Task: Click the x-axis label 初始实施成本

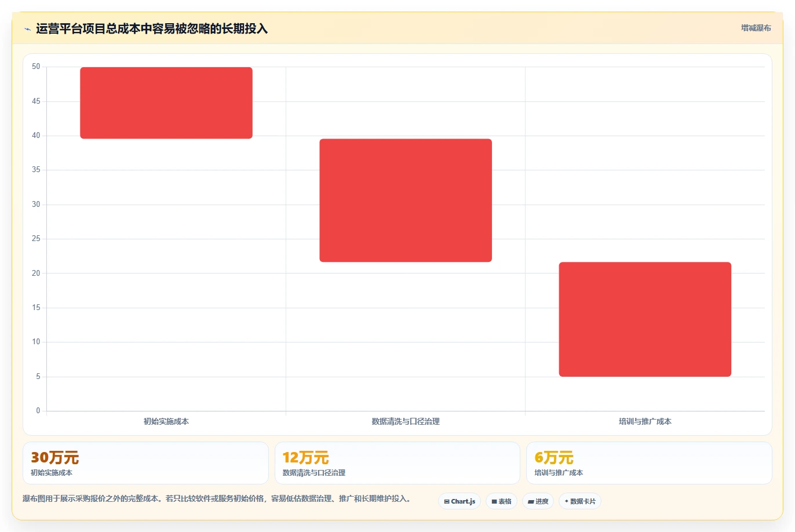Action: [x=166, y=421]
